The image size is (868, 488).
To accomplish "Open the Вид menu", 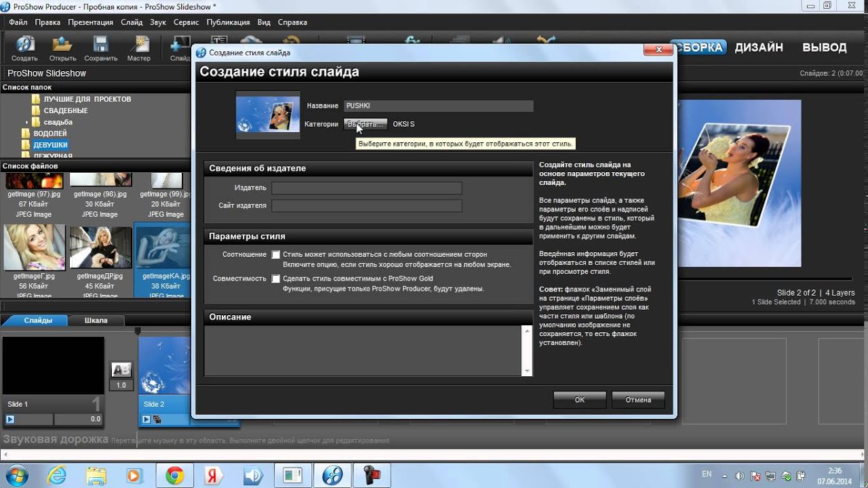I will pyautogui.click(x=264, y=22).
